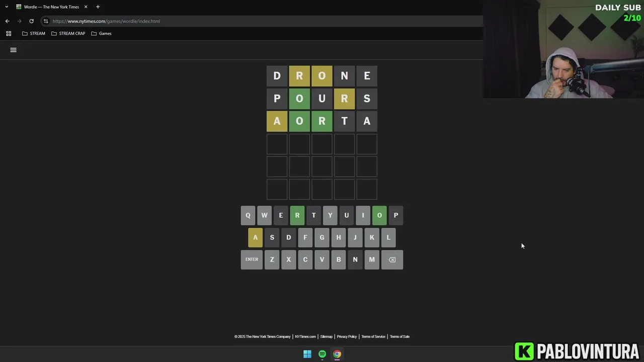The height and width of the screenshot is (362, 644).
Task: Tap the W key on Wordle keyboard
Action: click(x=264, y=215)
